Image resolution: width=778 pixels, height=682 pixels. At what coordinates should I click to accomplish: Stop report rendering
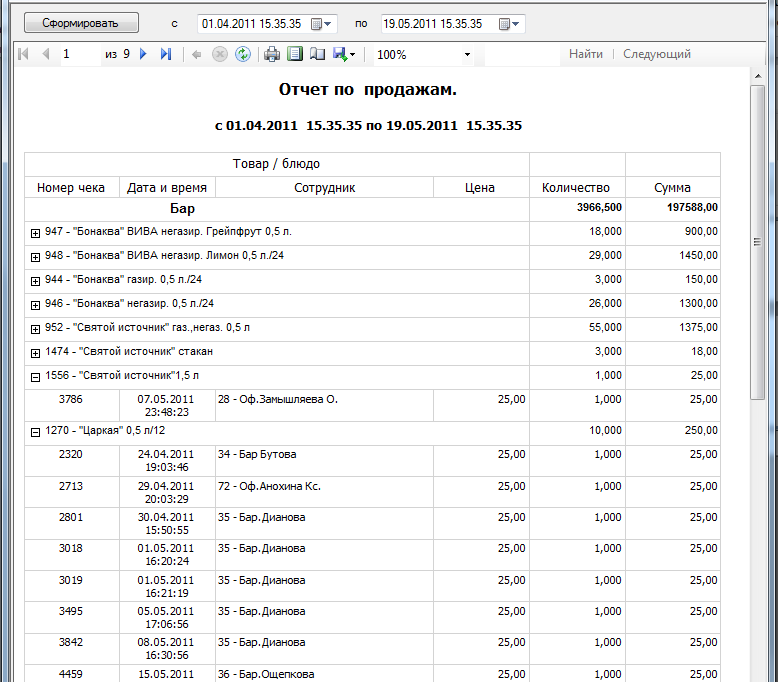[x=219, y=54]
